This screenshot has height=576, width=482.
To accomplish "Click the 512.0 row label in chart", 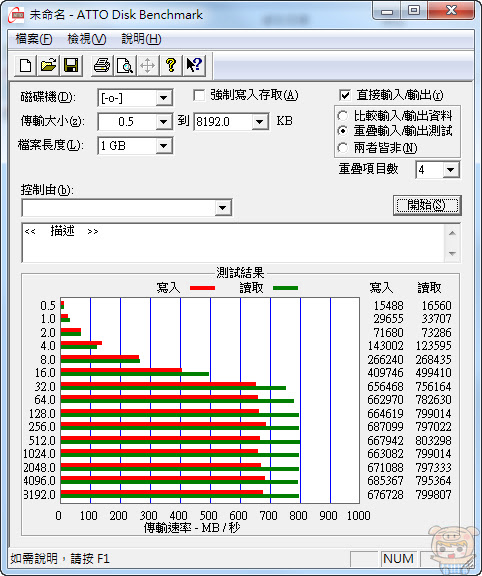I will coord(42,440).
